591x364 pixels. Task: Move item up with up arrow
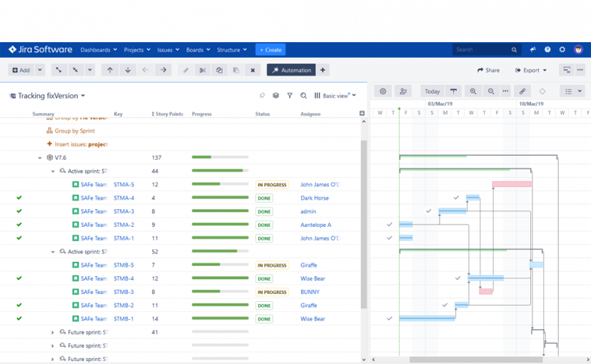[110, 70]
